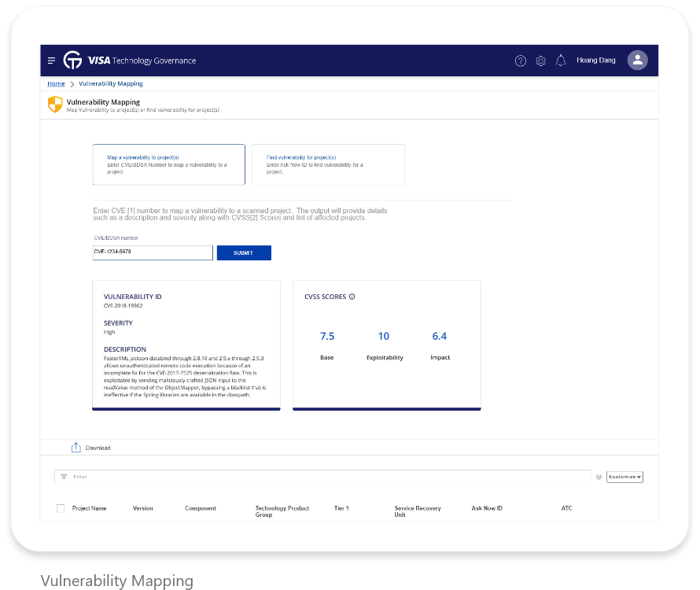Image resolution: width=700 pixels, height=590 pixels.
Task: Open settings via the gear icon
Action: (x=540, y=61)
